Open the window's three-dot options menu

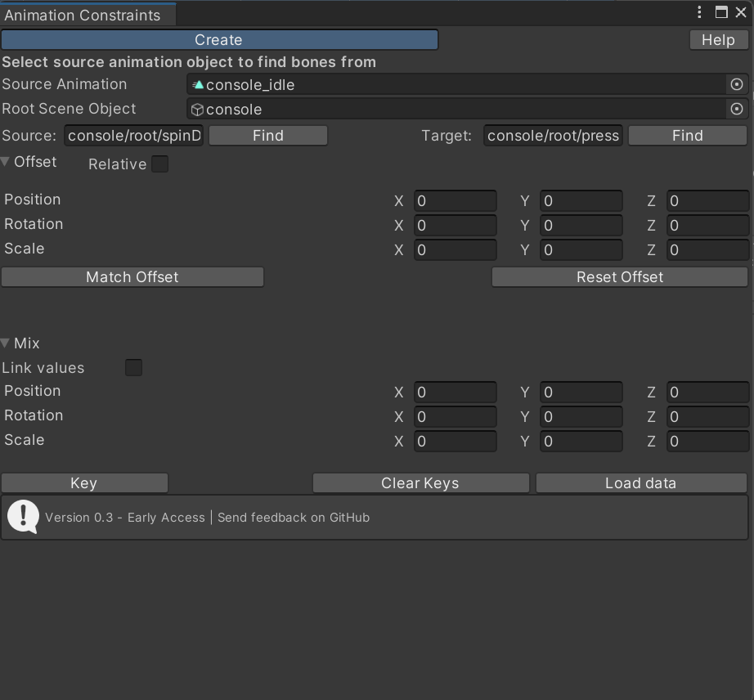pos(699,12)
